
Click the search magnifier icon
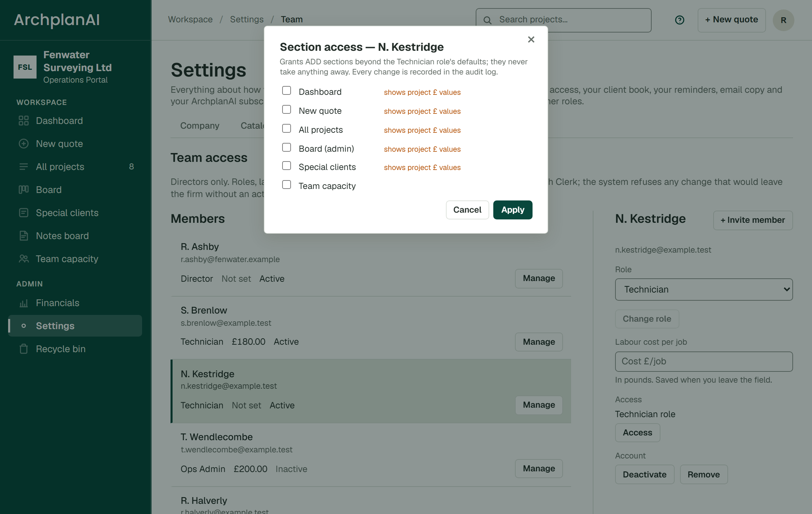(487, 20)
